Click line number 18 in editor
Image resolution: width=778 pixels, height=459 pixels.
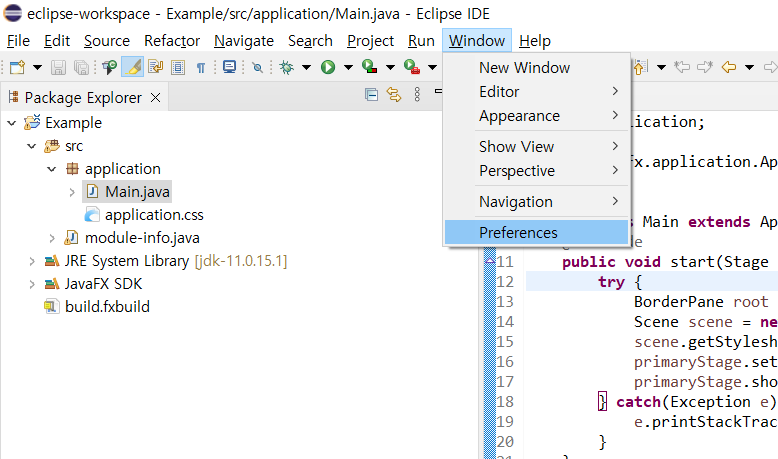click(505, 401)
